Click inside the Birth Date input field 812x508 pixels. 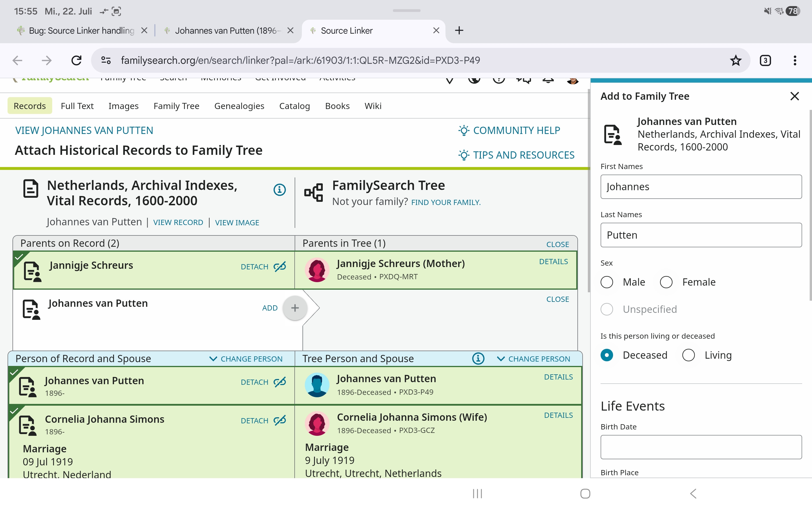click(x=701, y=447)
